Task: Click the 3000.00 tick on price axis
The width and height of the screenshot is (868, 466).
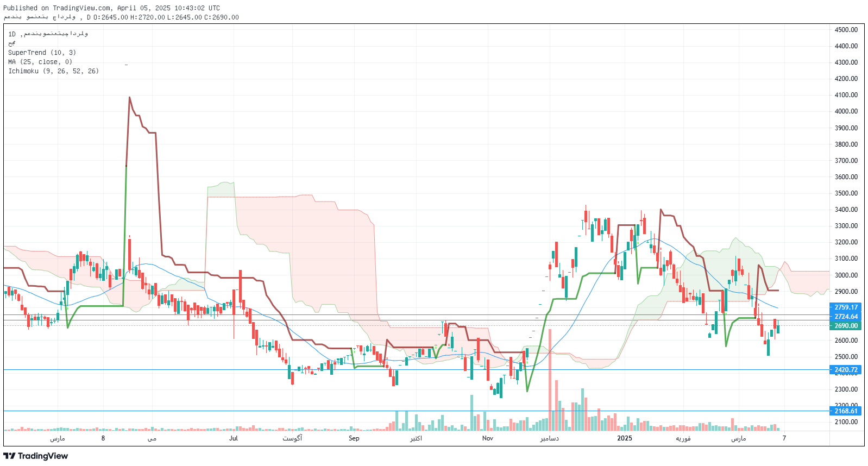Action: 846,275
